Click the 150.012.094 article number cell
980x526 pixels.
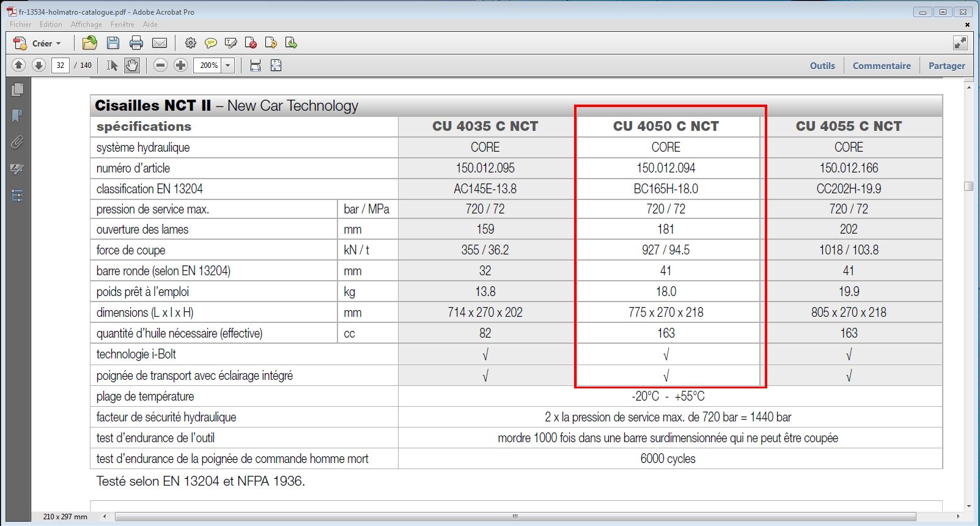(x=666, y=168)
